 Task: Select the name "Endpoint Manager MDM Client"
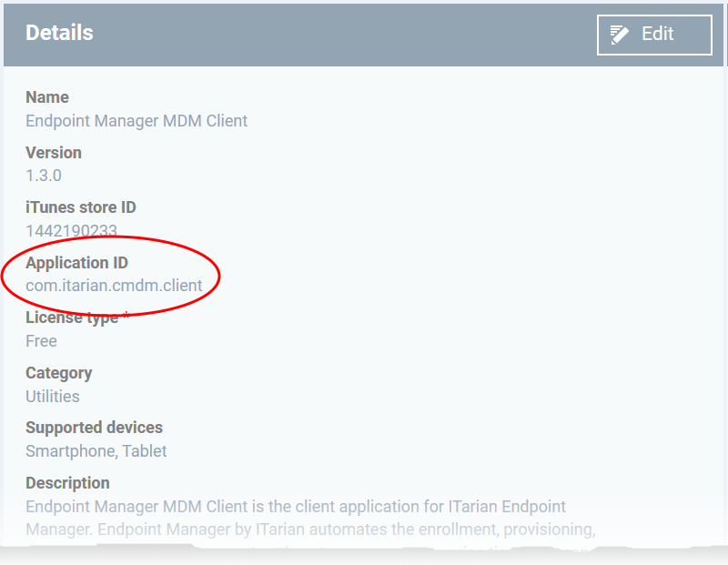pos(136,121)
